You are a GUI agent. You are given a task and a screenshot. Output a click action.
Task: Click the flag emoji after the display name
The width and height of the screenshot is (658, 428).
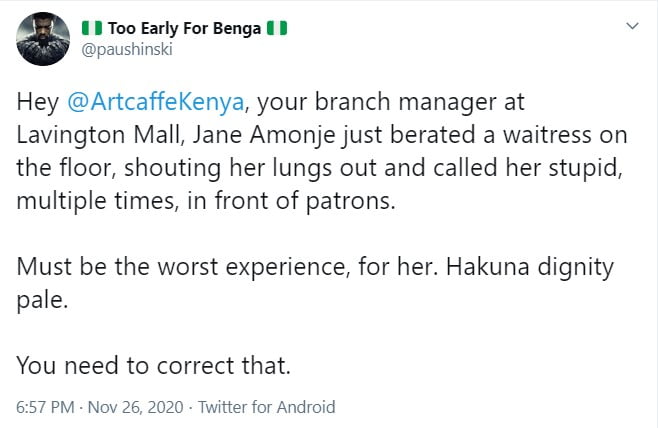(276, 28)
